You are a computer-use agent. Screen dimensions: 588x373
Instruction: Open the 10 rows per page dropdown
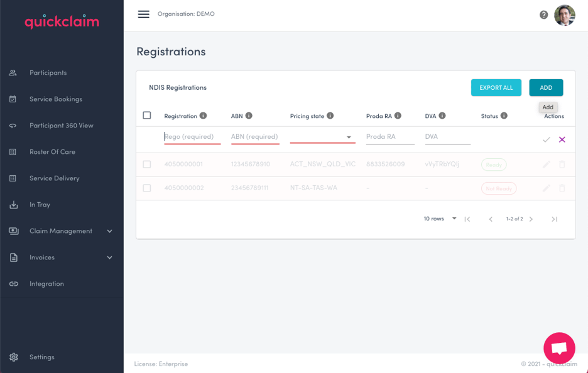tap(440, 219)
